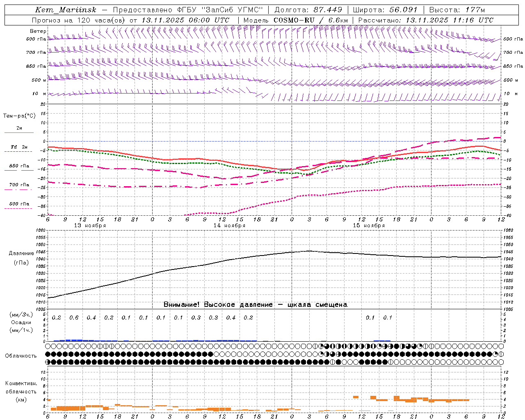
Task: Click the model name COSMO-RU / 6.6км
Action: [311, 20]
